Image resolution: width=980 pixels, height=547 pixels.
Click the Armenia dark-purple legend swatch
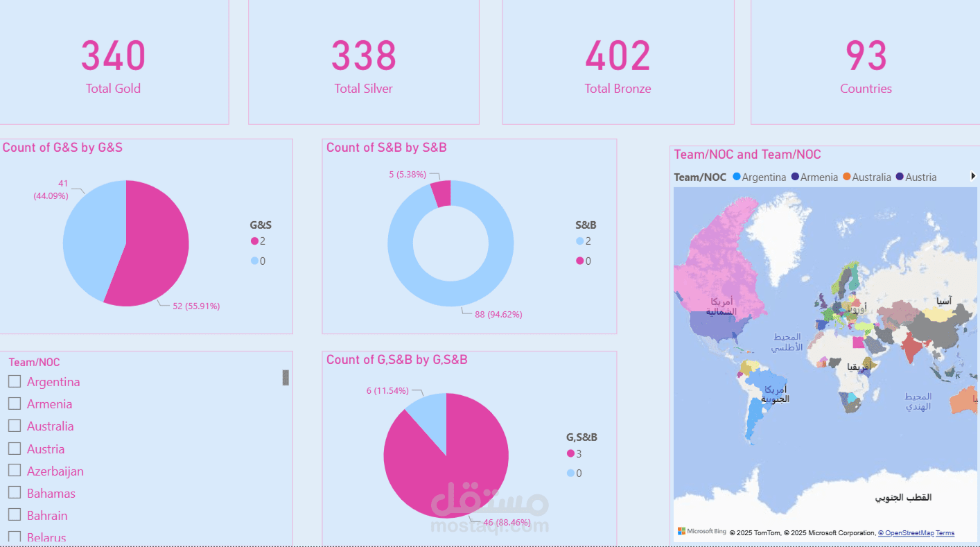pyautogui.click(x=794, y=177)
